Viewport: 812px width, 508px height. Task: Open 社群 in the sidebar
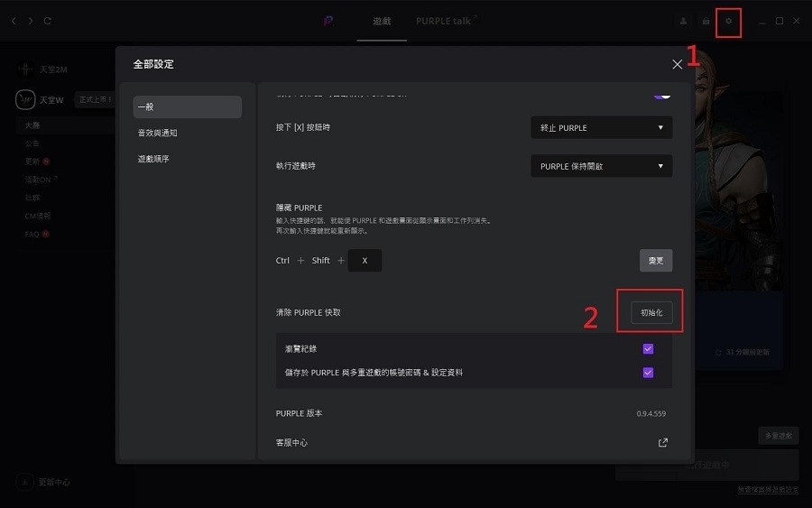pyautogui.click(x=32, y=198)
